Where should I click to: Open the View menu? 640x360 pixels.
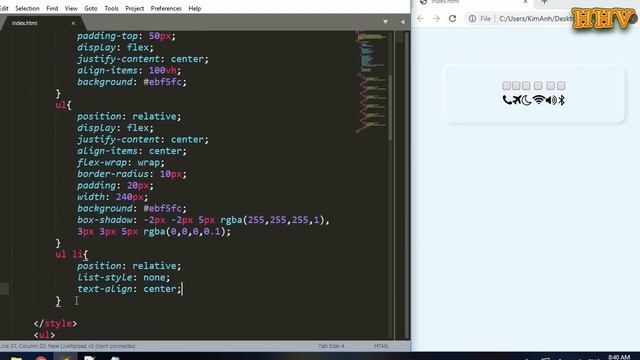point(71,8)
